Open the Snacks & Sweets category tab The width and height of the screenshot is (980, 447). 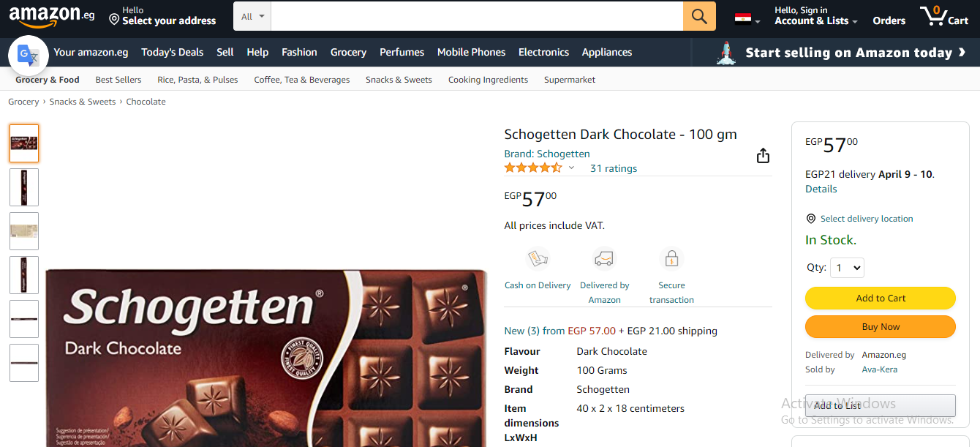tap(399, 80)
